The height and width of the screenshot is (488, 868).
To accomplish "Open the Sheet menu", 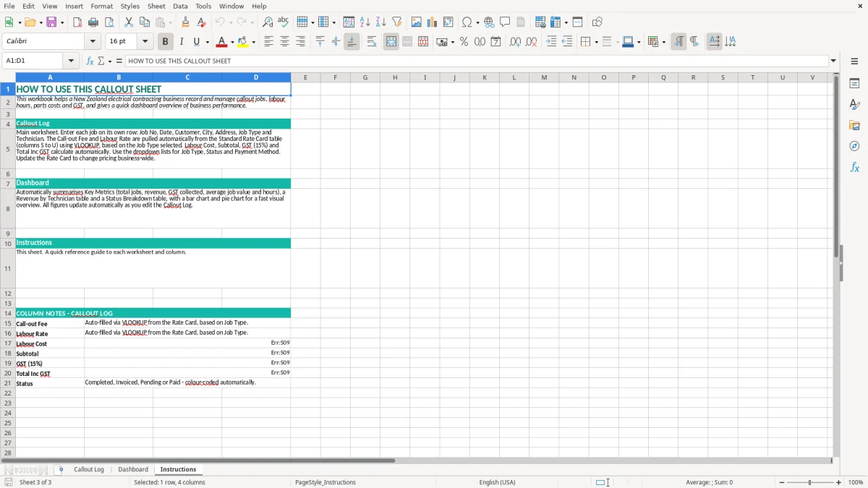I will (x=156, y=6).
